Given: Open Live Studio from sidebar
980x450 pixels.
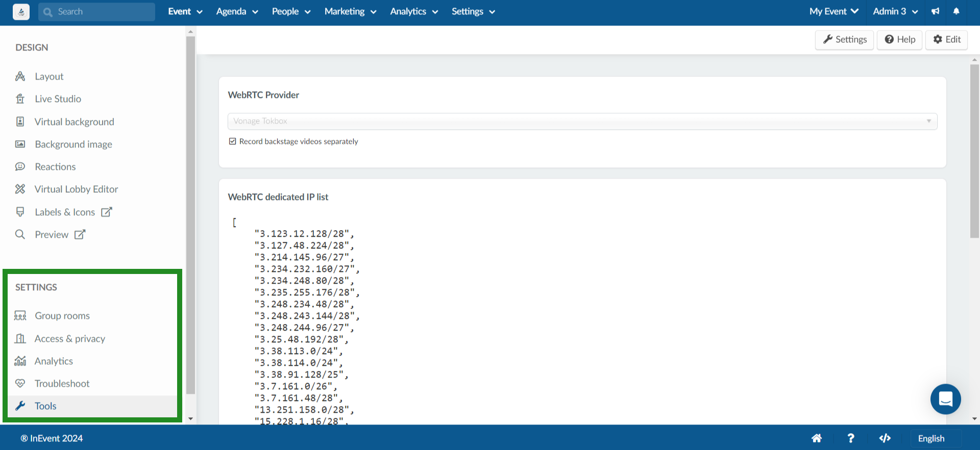Looking at the screenshot, I should 58,99.
